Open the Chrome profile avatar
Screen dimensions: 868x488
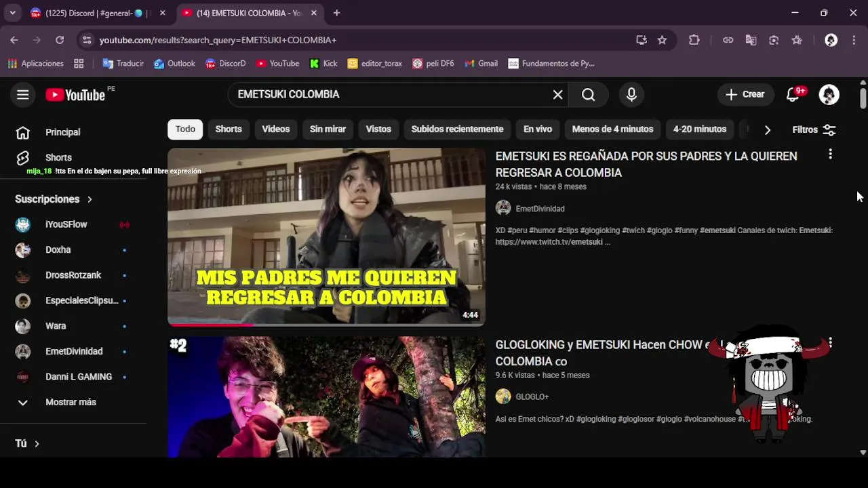[831, 40]
